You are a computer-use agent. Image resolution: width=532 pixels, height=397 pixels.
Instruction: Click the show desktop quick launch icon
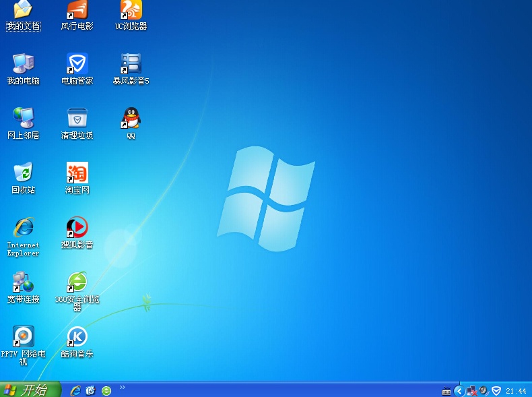(x=91, y=390)
